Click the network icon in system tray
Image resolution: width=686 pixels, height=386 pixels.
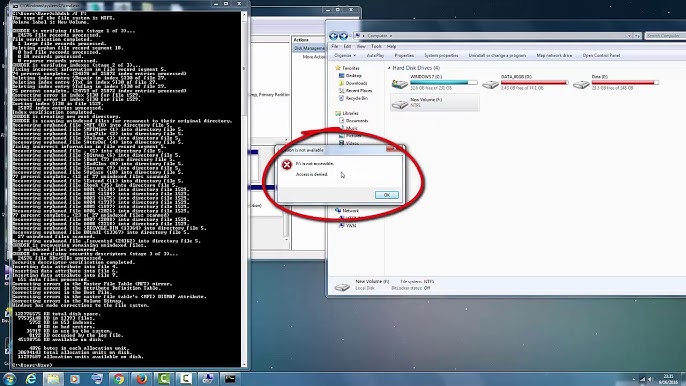coord(642,379)
